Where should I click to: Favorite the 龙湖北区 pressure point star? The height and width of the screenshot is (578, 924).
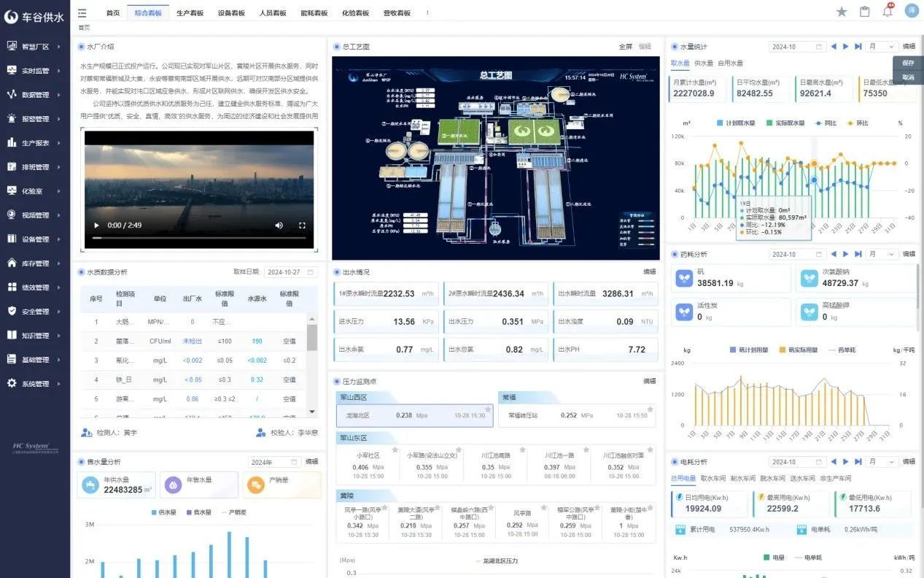click(487, 409)
